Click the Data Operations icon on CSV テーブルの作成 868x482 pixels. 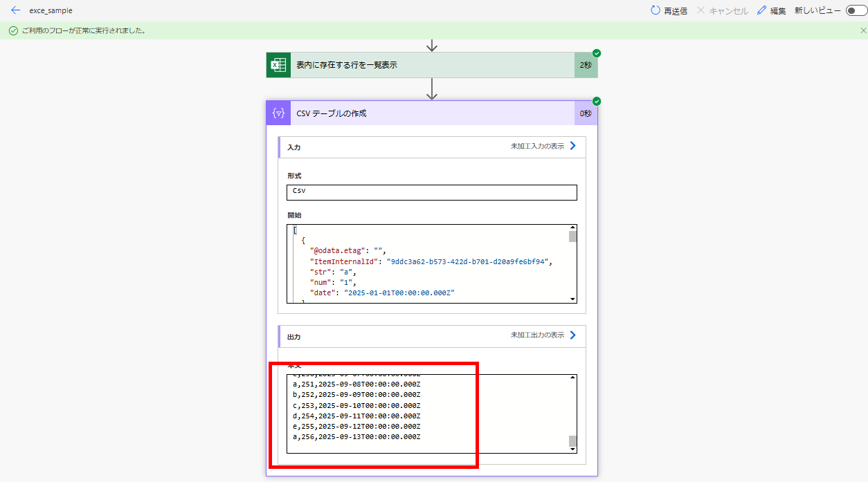278,113
